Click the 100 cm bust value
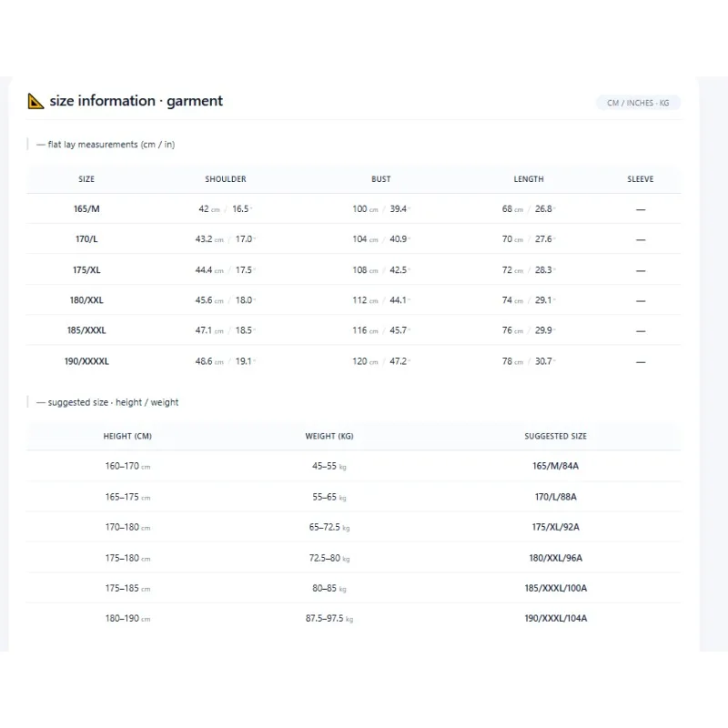 click(365, 209)
